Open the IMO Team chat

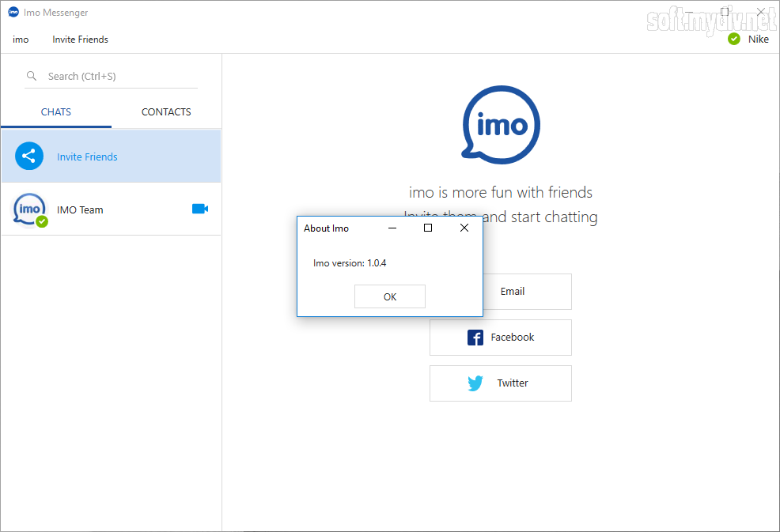[111, 209]
